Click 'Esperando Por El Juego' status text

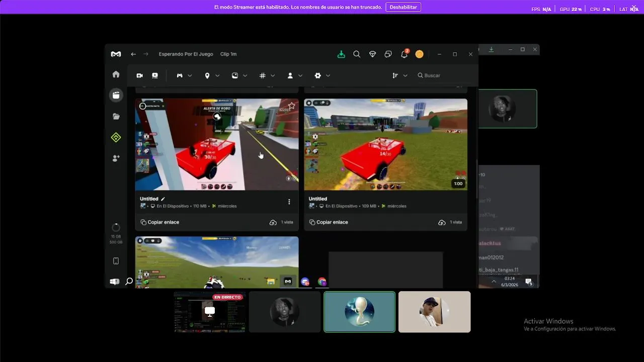[x=186, y=54]
